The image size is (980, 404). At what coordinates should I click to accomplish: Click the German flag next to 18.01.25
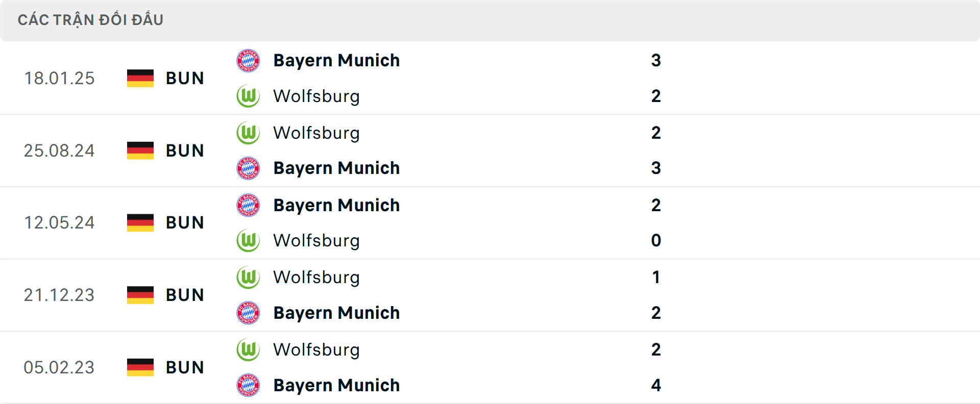(x=140, y=78)
